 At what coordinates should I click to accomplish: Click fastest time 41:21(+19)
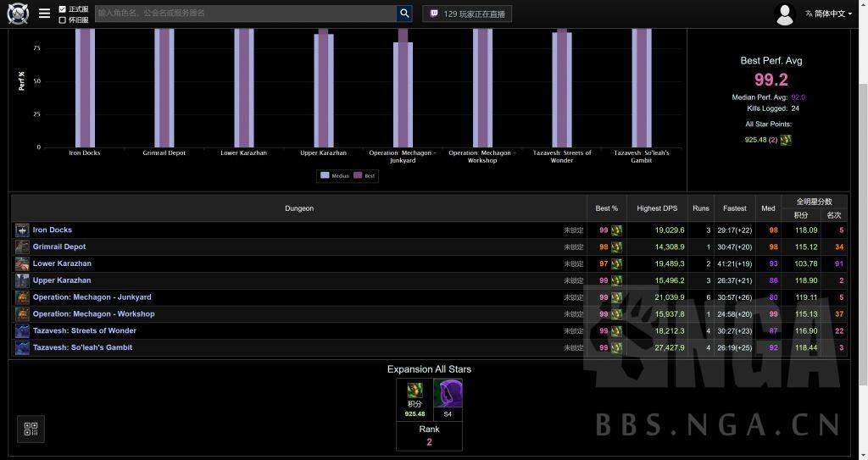pos(735,264)
